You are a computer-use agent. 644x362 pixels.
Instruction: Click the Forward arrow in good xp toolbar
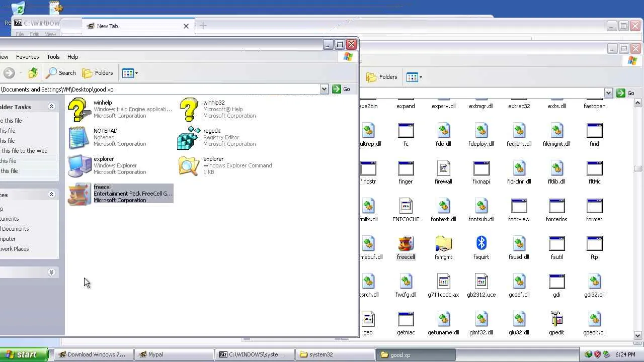[9, 73]
